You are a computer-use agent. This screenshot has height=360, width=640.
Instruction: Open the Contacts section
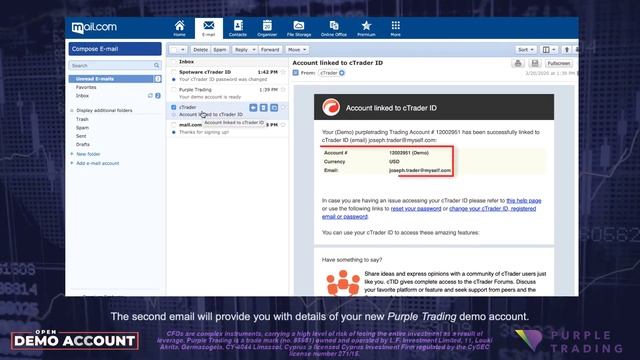(x=238, y=28)
